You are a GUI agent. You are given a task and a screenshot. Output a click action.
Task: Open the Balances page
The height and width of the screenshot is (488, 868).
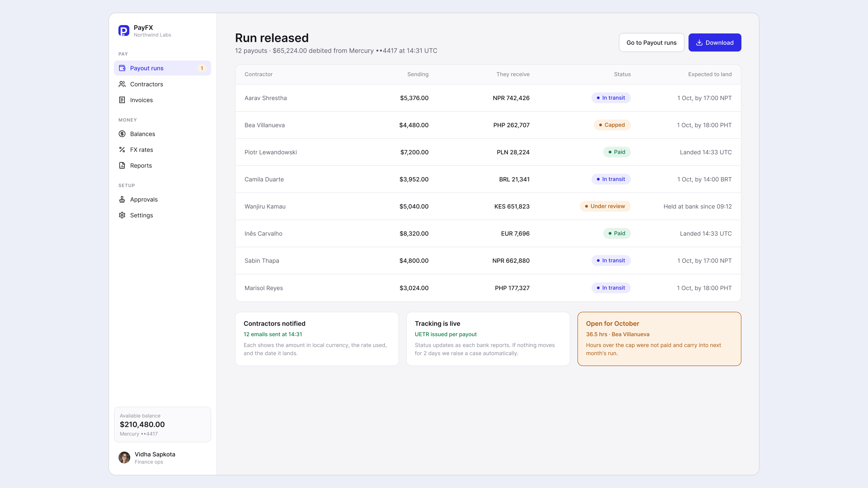click(162, 134)
